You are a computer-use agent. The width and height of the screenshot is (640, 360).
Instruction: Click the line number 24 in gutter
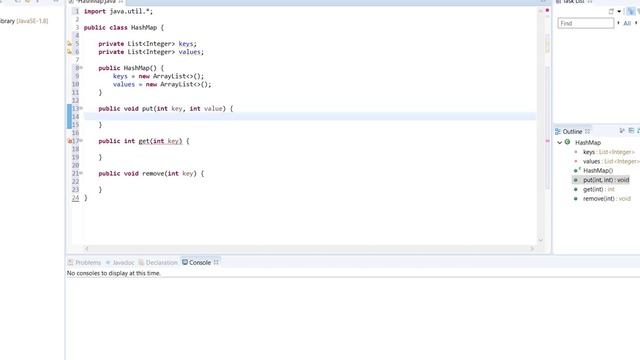pyautogui.click(x=76, y=198)
